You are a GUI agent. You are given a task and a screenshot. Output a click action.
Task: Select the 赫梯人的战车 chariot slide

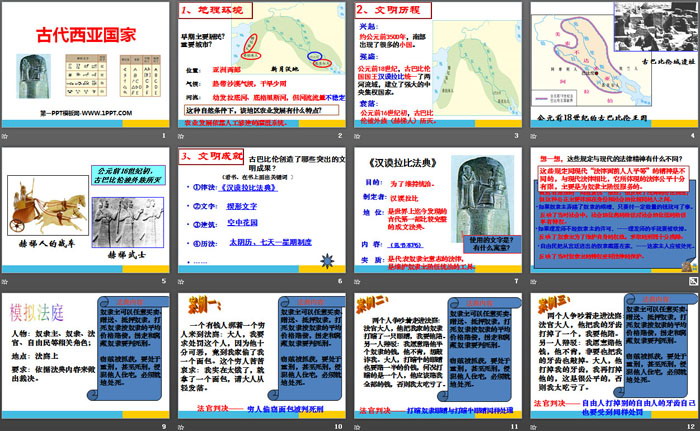point(85,210)
